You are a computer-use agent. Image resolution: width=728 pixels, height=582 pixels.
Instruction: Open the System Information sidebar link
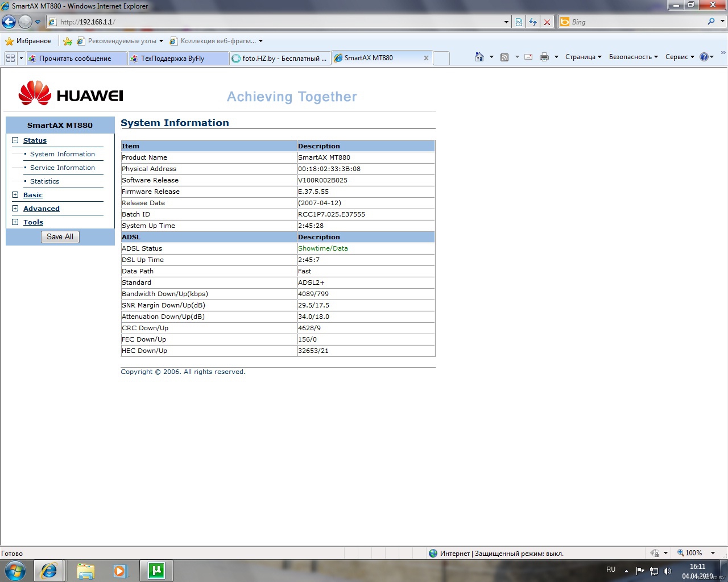(63, 154)
